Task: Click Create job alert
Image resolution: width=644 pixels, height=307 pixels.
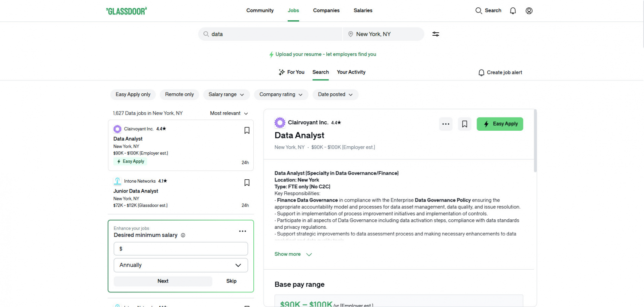Action: tap(500, 73)
